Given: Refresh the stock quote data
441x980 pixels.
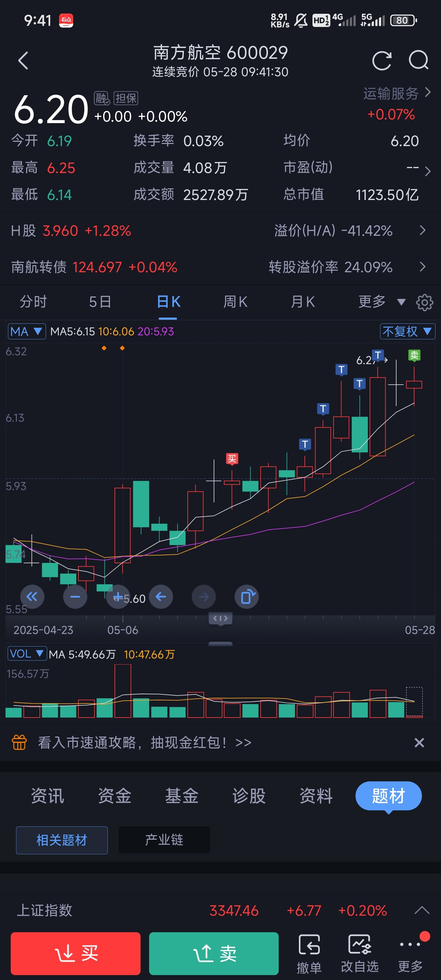Looking at the screenshot, I should (382, 61).
